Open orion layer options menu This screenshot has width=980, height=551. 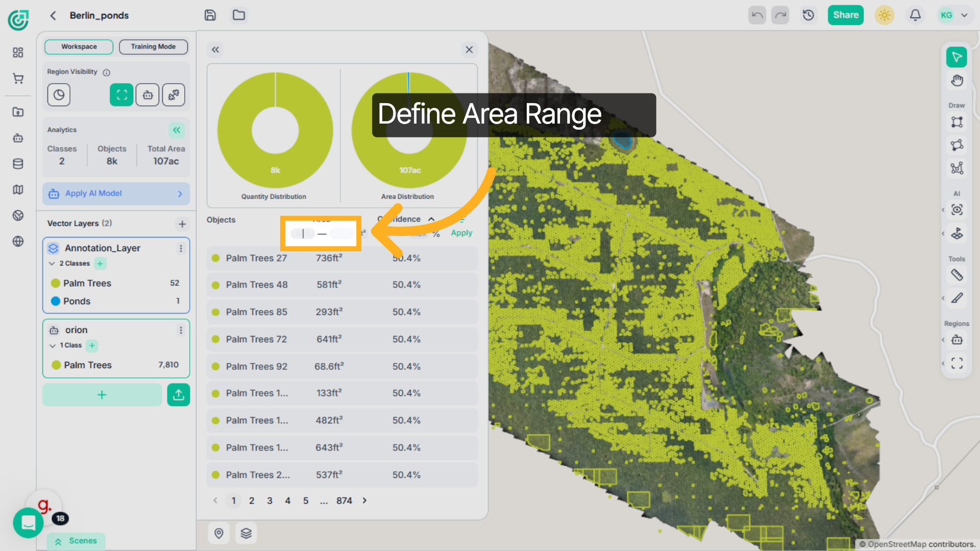[181, 330]
